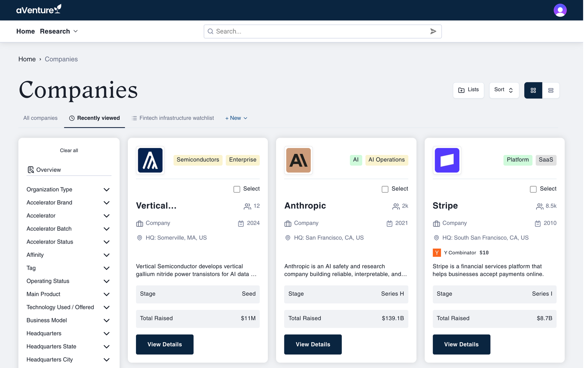The width and height of the screenshot is (588, 368).
Task: Click the Overview icon in filter panel
Action: [x=31, y=170]
